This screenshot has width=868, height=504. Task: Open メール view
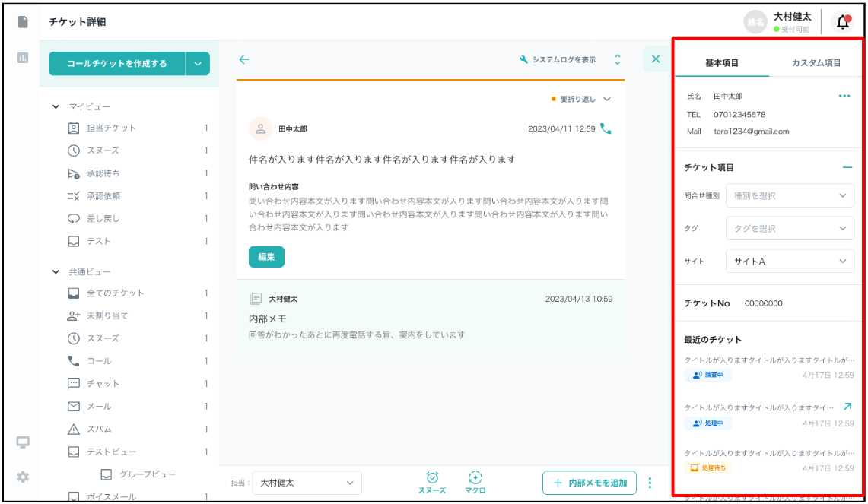pos(137,406)
